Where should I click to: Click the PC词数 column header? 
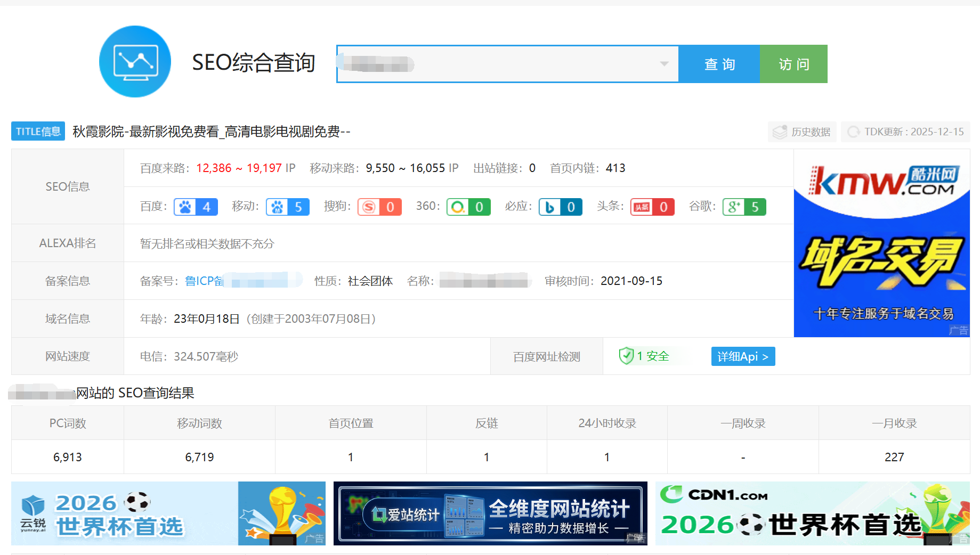[68, 423]
